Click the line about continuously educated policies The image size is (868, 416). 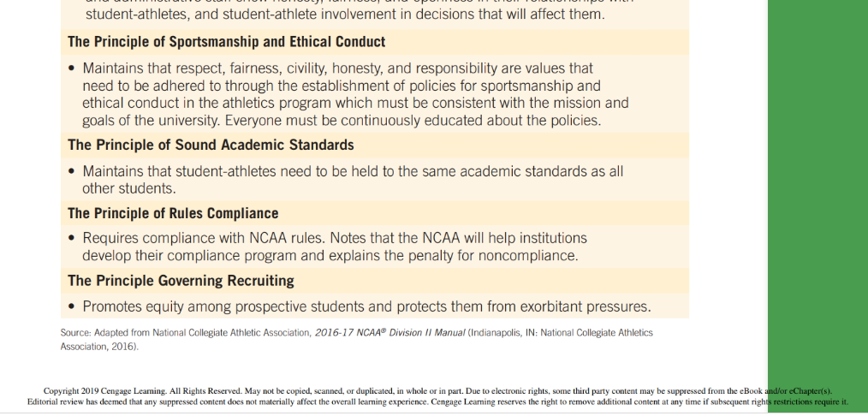[x=342, y=121]
